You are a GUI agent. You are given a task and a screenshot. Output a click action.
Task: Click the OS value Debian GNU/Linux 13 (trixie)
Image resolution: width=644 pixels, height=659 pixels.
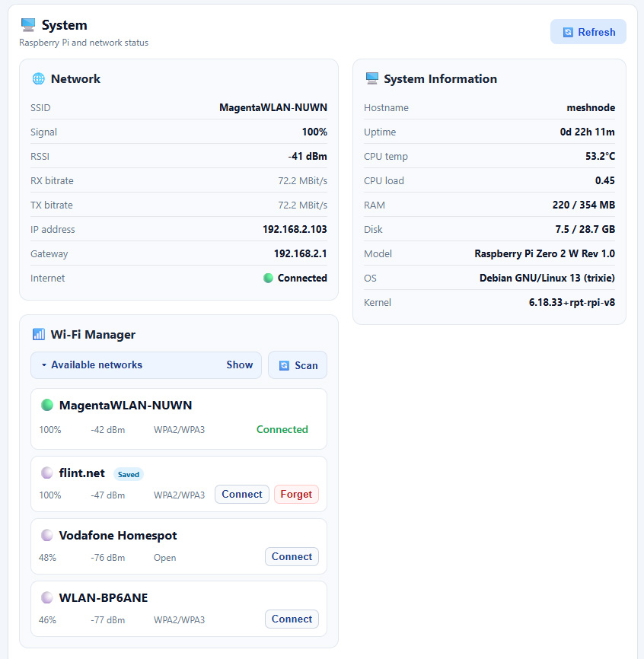547,279
